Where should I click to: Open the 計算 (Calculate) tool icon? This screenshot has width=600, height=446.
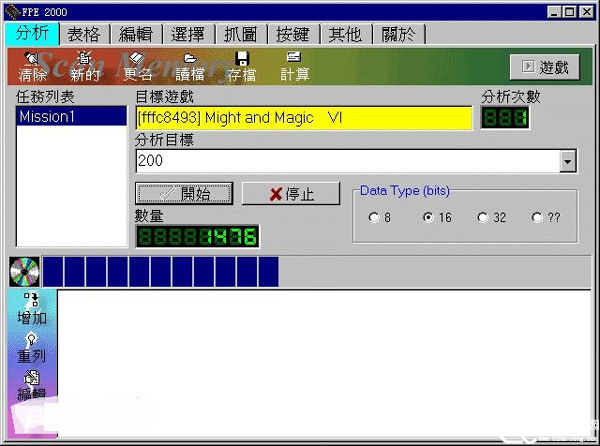tap(294, 67)
